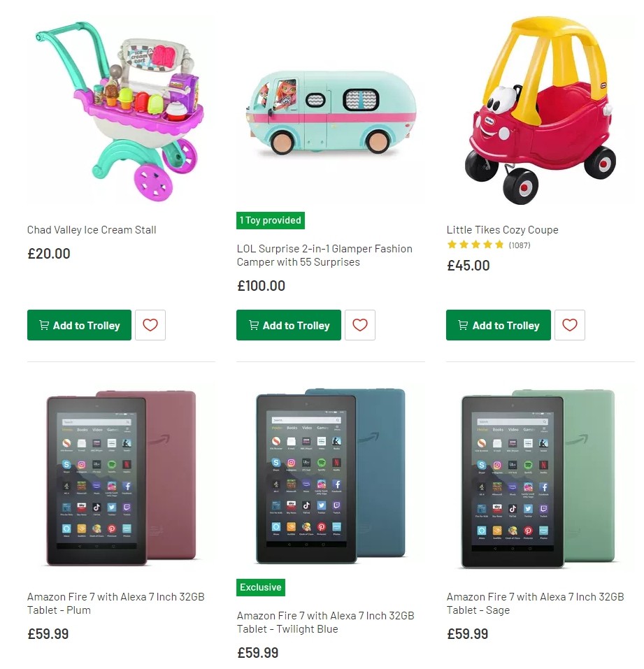Click the Exclusive badge on the Twilight Blue tablet
The width and height of the screenshot is (644, 669).
click(261, 587)
